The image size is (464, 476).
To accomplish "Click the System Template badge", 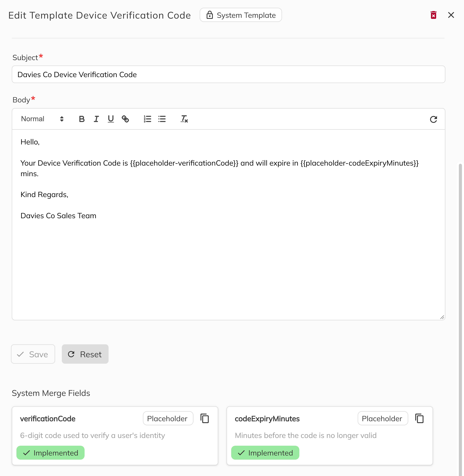I will [x=241, y=15].
